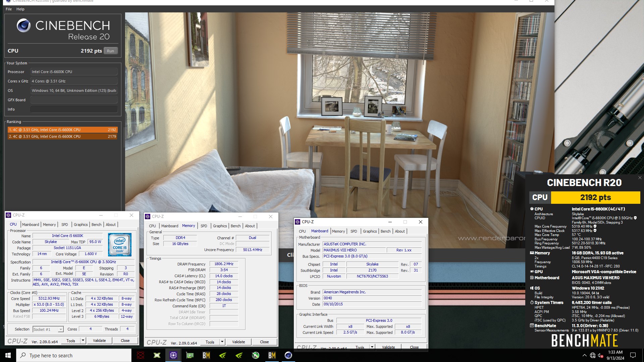Click the DRAM Frequency value 1806.2 MHz
The height and width of the screenshot is (362, 644).
tap(224, 264)
